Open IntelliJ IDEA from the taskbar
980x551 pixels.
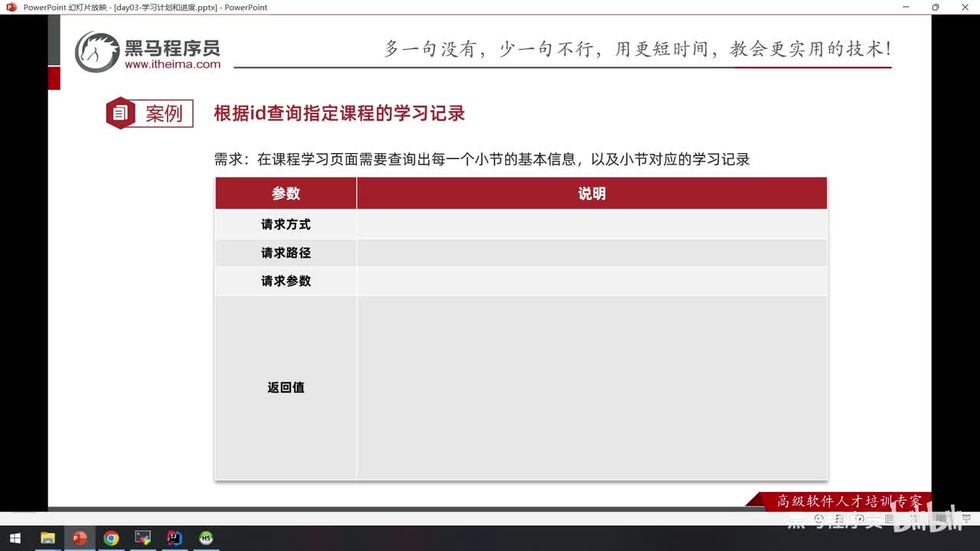click(175, 538)
